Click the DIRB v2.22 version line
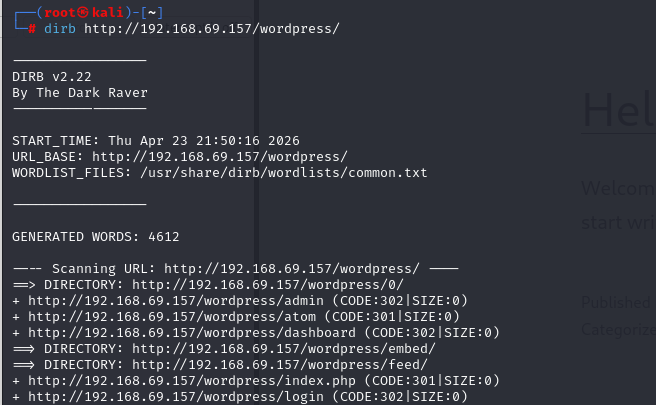 click(x=51, y=77)
